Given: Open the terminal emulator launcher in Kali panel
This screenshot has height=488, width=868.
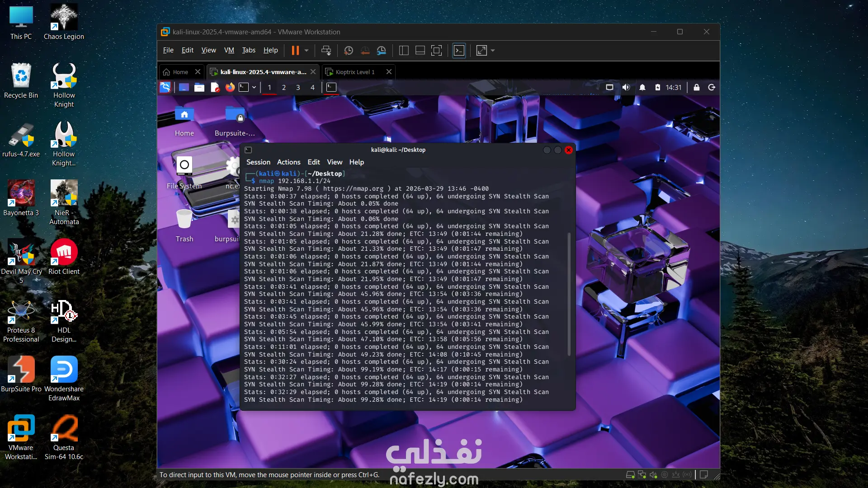Looking at the screenshot, I should [x=244, y=87].
